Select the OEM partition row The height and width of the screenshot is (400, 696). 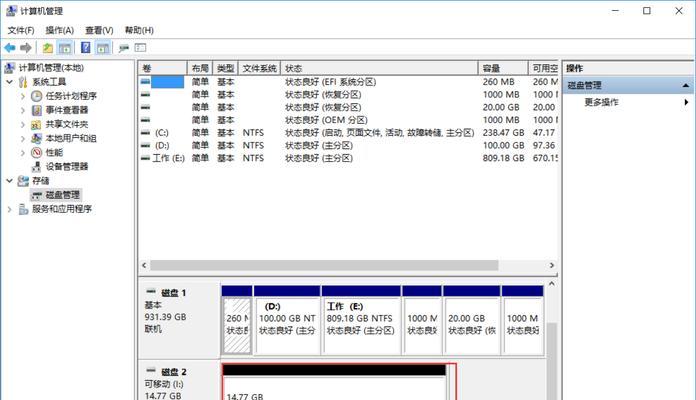(x=348, y=120)
